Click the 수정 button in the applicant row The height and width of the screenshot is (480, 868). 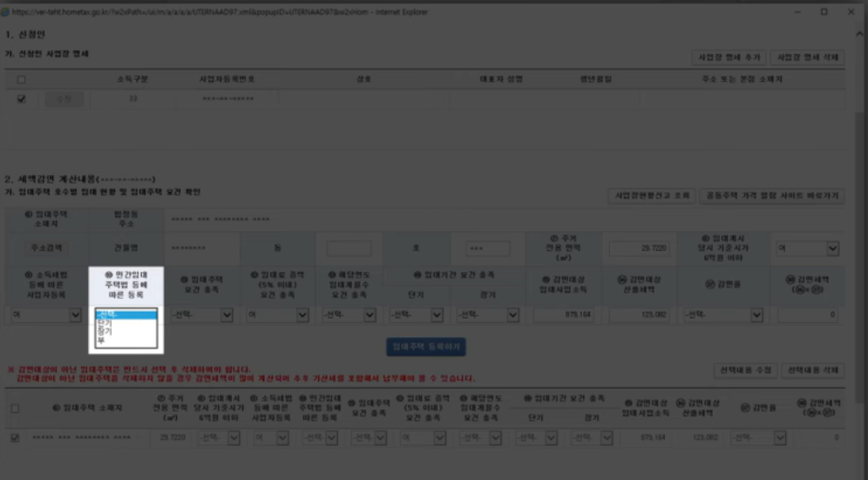click(64, 99)
